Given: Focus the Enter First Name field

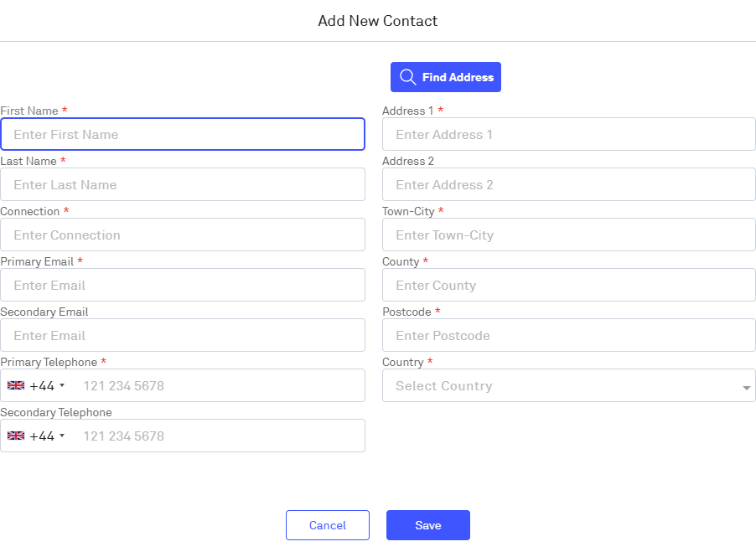Looking at the screenshot, I should point(183,134).
